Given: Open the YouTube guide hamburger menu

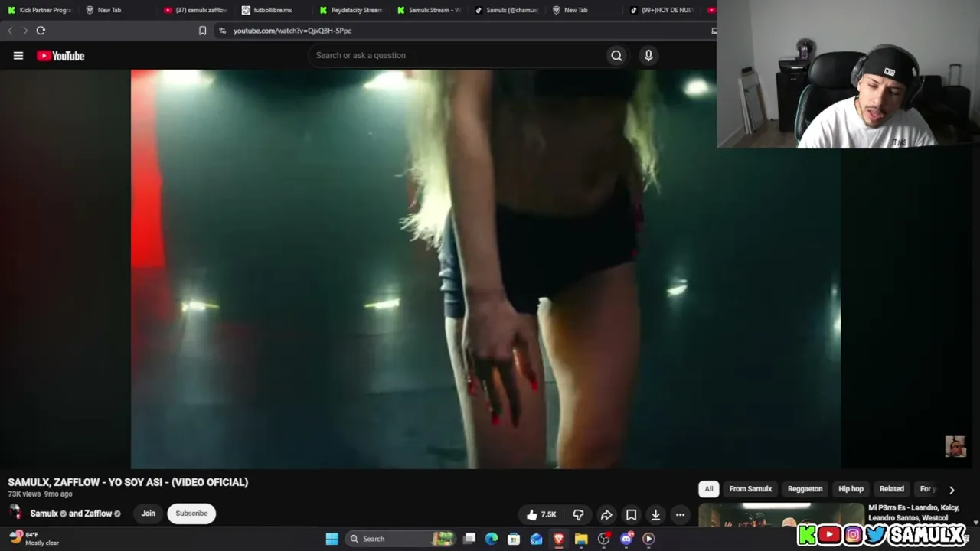Looking at the screenshot, I should point(18,55).
